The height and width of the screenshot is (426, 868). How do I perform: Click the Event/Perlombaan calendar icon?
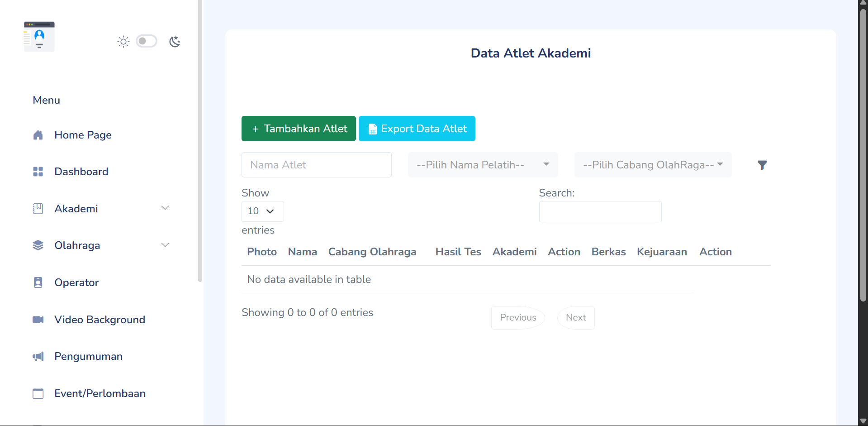(38, 393)
